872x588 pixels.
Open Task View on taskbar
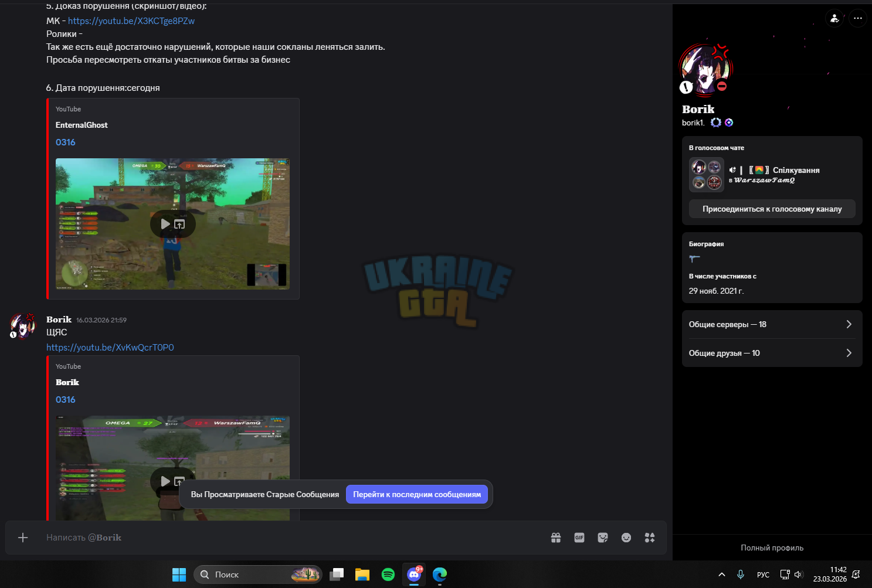pyautogui.click(x=337, y=575)
